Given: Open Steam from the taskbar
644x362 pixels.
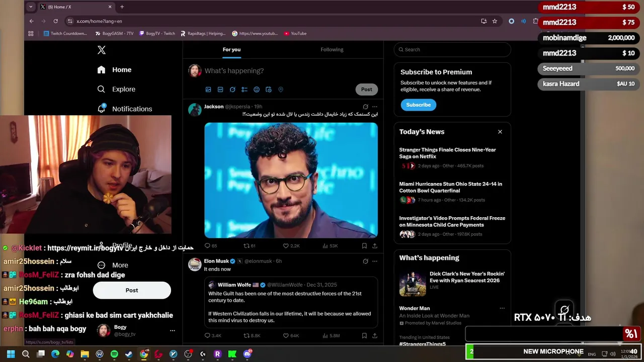Looking at the screenshot, I should [x=129, y=354].
